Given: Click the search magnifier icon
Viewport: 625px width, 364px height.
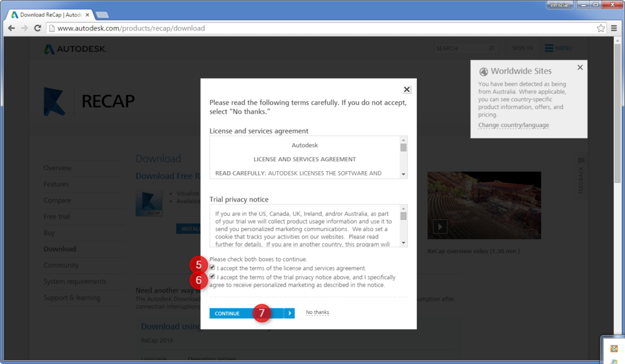Looking at the screenshot, I should click(x=491, y=48).
